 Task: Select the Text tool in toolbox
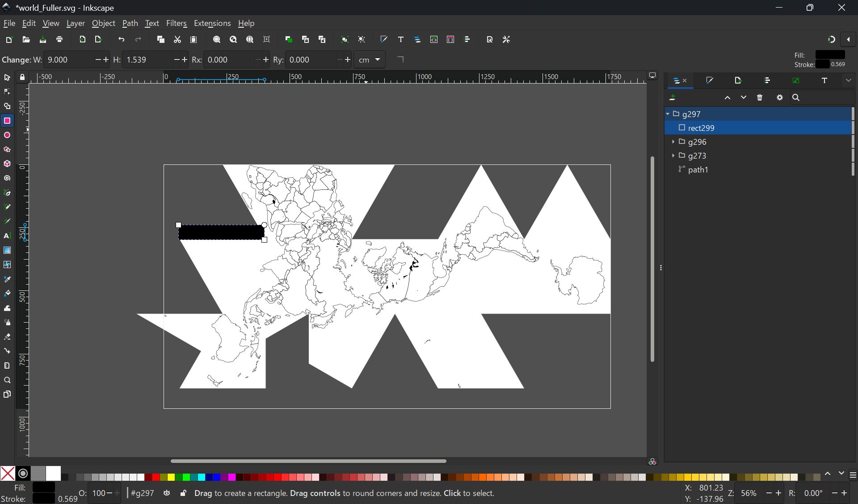click(7, 236)
